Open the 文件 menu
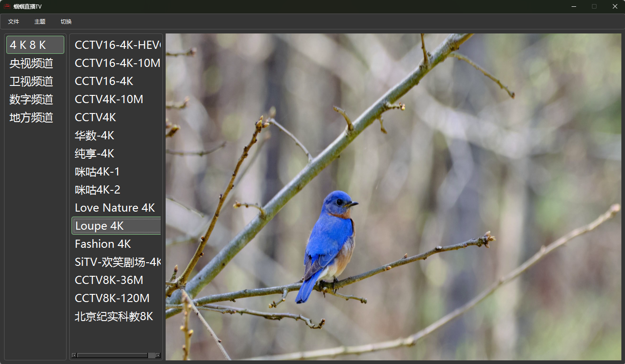 (x=14, y=22)
